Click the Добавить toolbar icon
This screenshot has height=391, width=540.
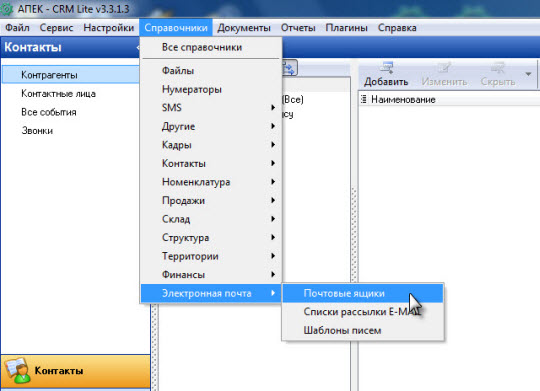387,67
